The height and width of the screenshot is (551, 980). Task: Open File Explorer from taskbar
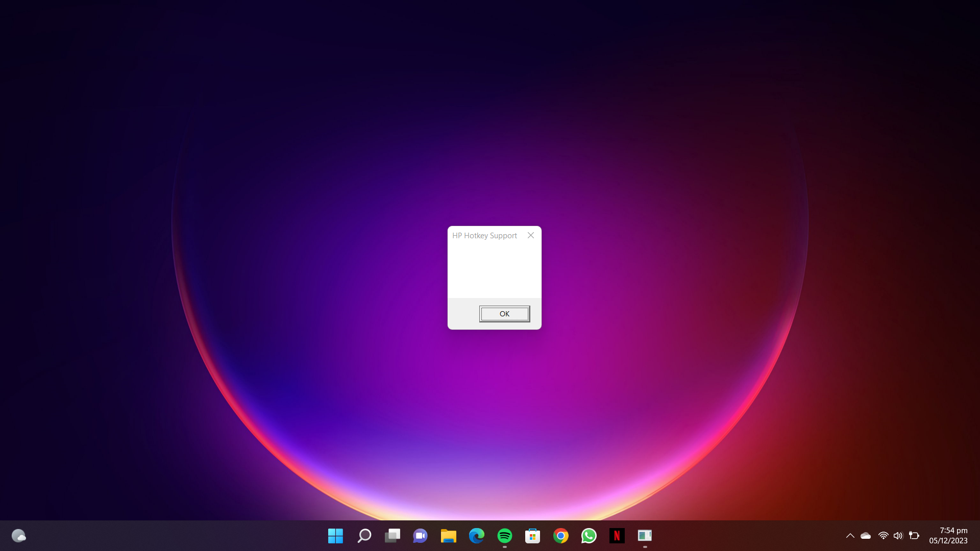[448, 536]
